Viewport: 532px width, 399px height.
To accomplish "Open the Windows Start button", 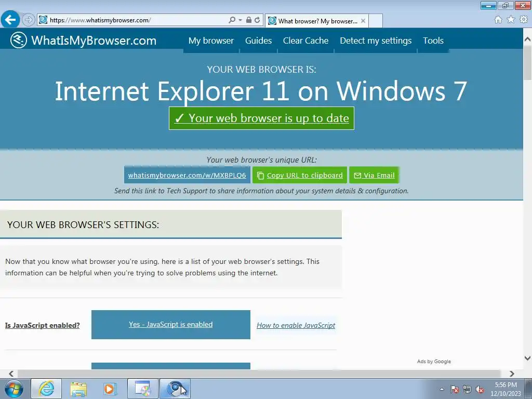I will (14, 389).
